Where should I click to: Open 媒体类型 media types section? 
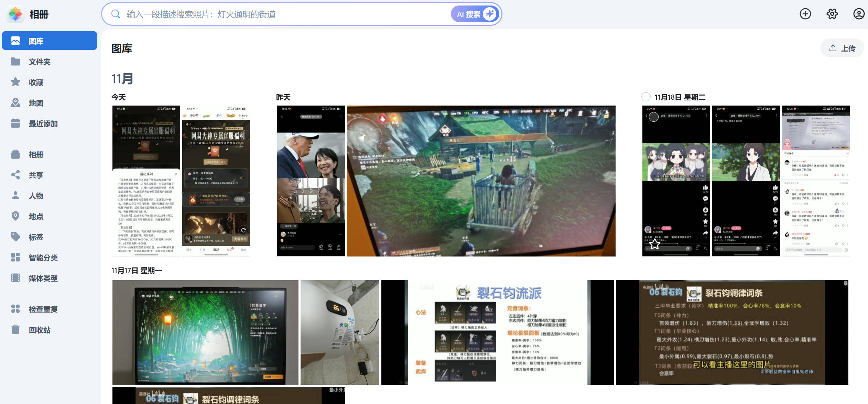[43, 278]
